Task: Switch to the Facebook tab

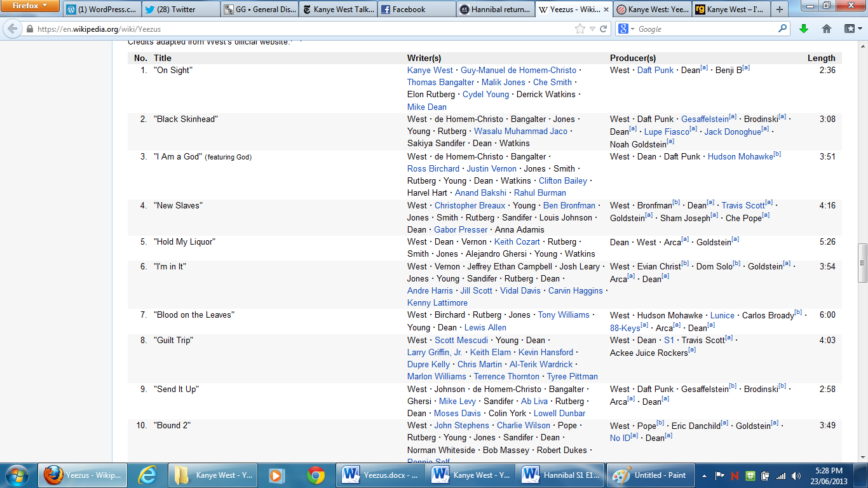Action: tap(416, 10)
